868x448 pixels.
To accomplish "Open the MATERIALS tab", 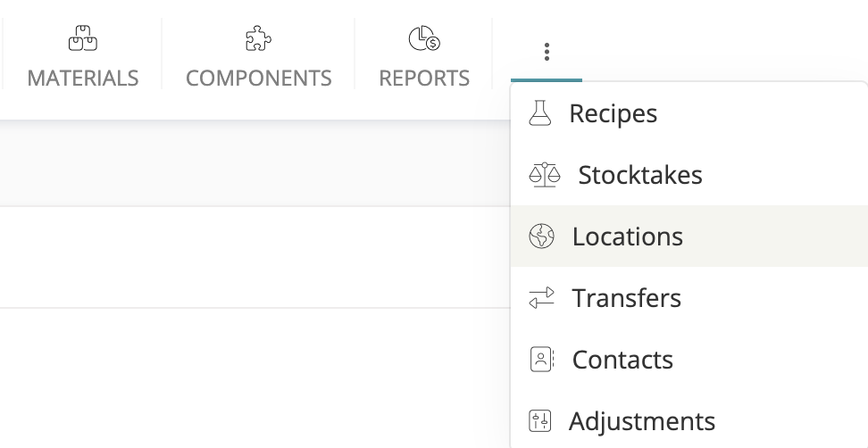I will click(83, 79).
